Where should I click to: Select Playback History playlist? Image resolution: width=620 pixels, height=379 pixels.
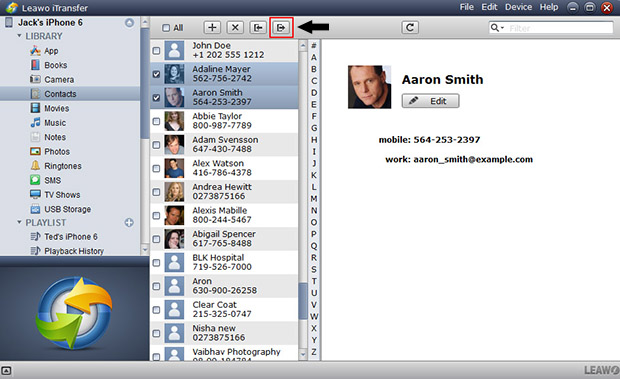[74, 251]
